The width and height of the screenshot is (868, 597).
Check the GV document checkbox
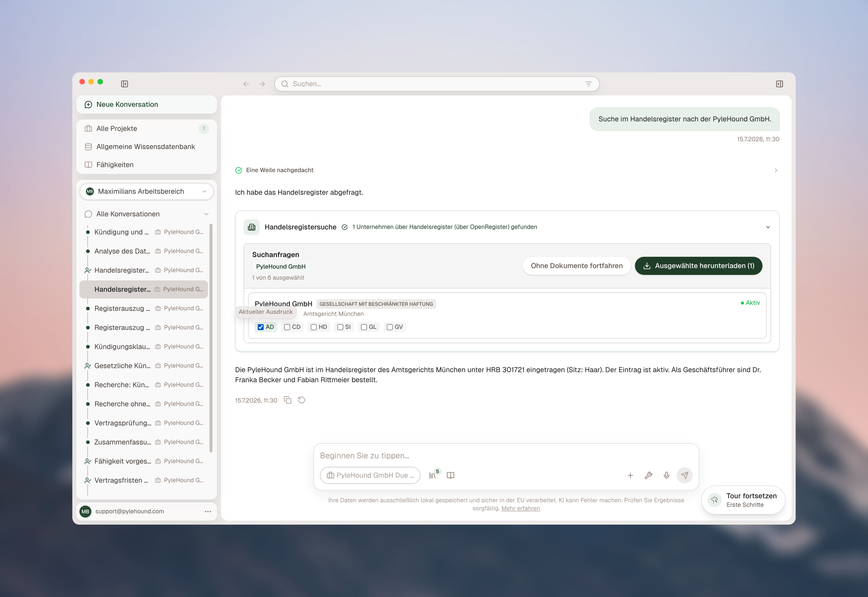click(389, 327)
